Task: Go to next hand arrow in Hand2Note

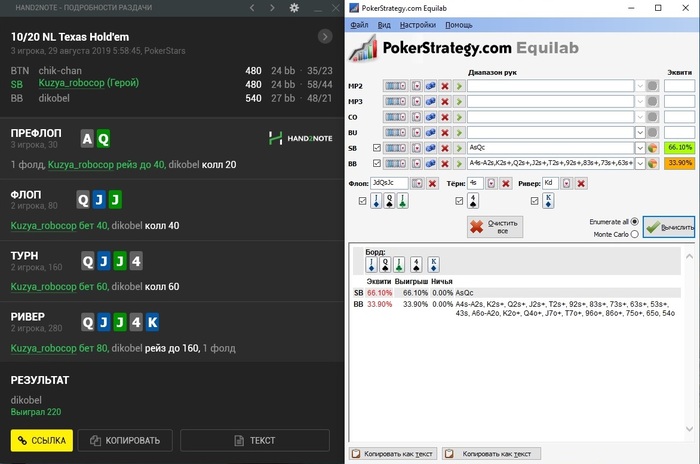Action: coord(272,8)
